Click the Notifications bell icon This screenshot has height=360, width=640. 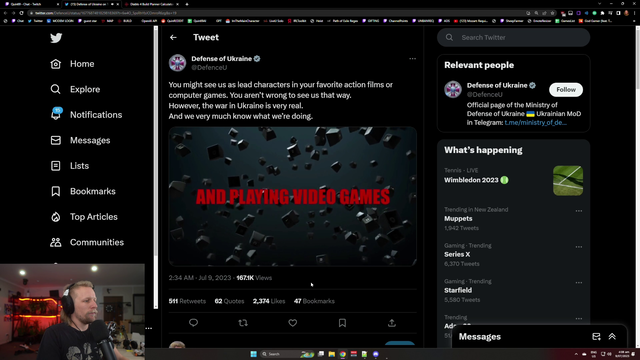click(x=56, y=113)
